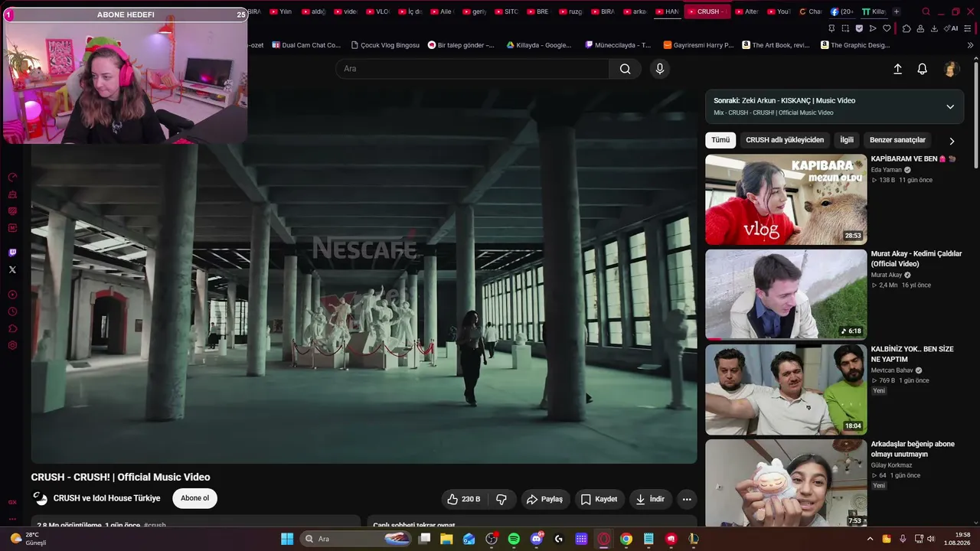This screenshot has height=551, width=980.
Task: Open the weather widget showing 28°C Güneşli
Action: (28, 539)
